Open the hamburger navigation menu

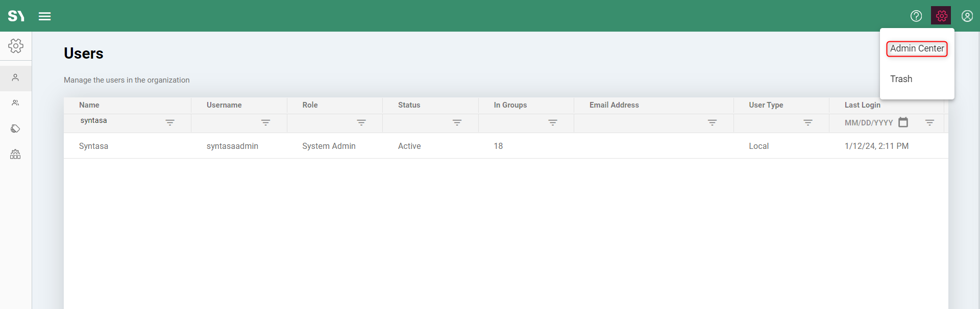click(x=45, y=16)
